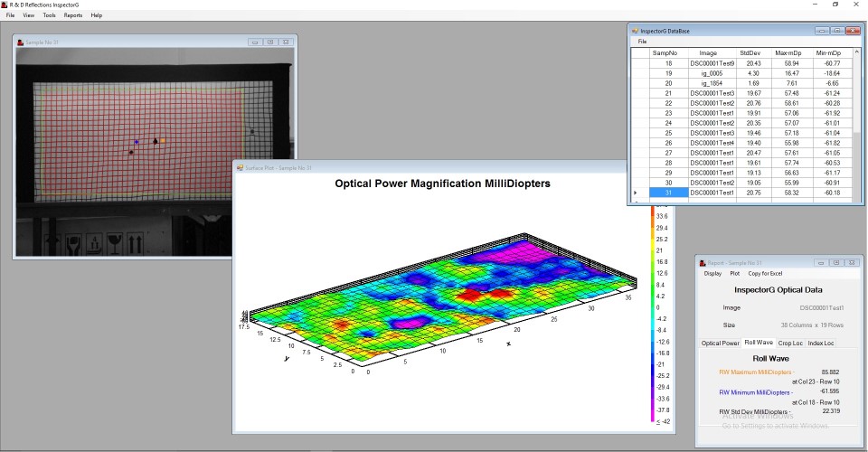Open the File menu in DataBase window
This screenshot has width=868, height=452.
point(642,42)
